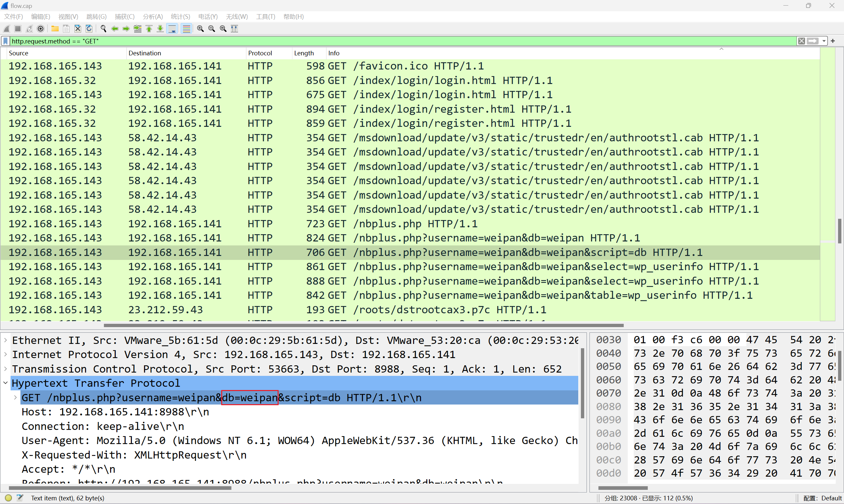Image resolution: width=844 pixels, height=504 pixels.
Task: Reset text to normal size
Action: [x=223, y=29]
